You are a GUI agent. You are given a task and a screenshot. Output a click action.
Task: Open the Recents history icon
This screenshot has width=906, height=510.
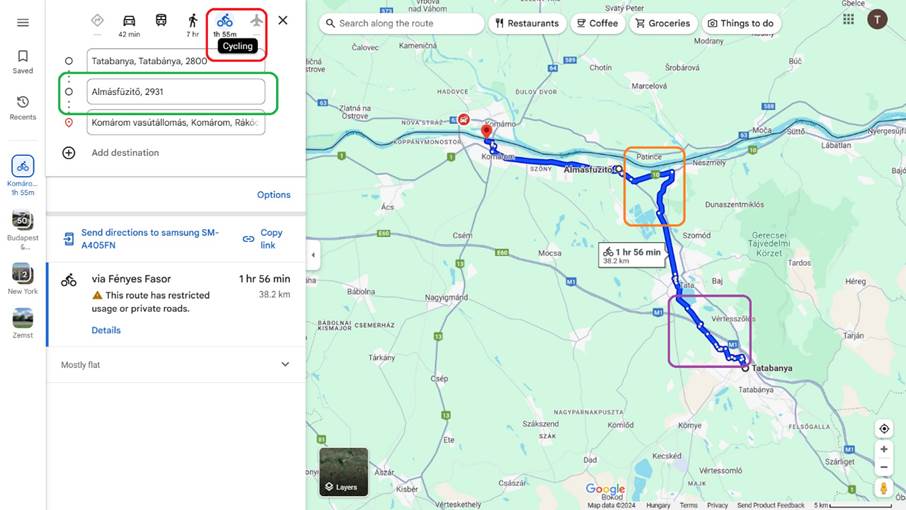[23, 102]
